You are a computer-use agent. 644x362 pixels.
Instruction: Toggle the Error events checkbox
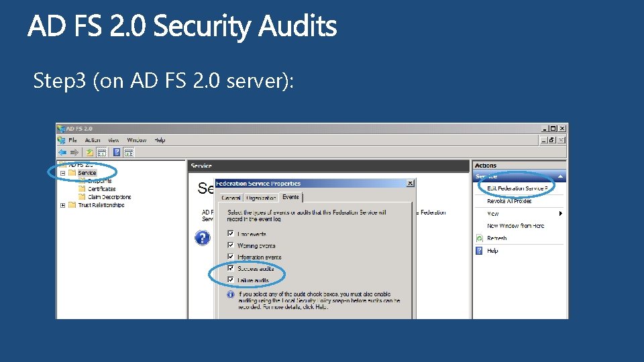point(231,233)
